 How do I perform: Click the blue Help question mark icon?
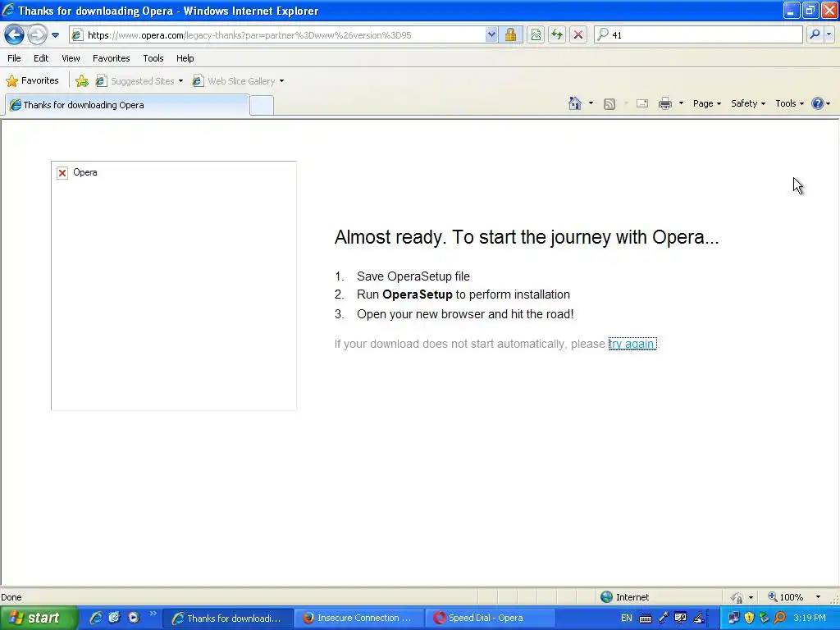(818, 103)
